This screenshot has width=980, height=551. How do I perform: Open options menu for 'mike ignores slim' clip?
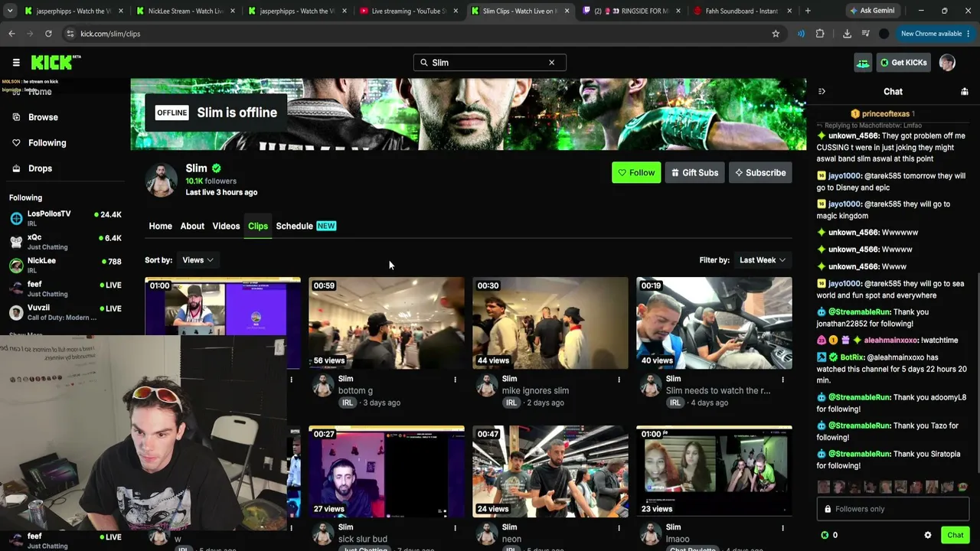coord(619,380)
